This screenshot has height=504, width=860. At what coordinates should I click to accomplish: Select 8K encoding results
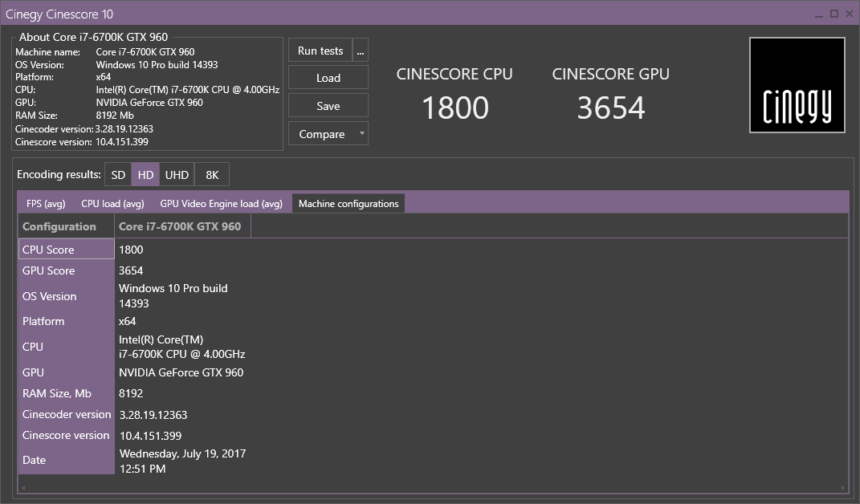(212, 175)
